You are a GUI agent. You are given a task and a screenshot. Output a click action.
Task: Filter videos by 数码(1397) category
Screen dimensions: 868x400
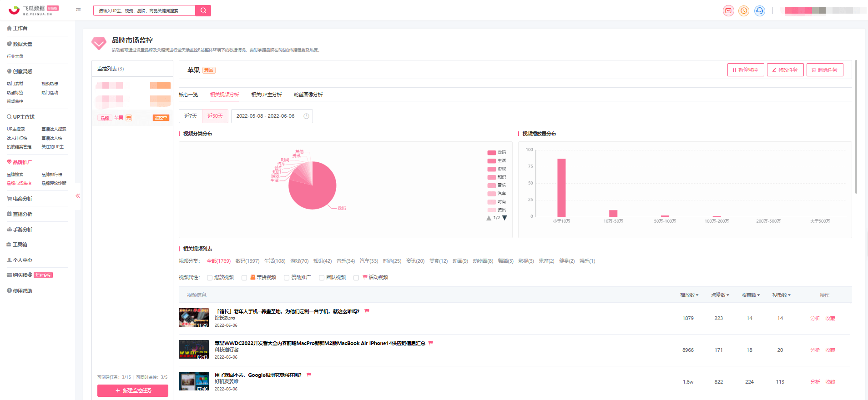[247, 261]
